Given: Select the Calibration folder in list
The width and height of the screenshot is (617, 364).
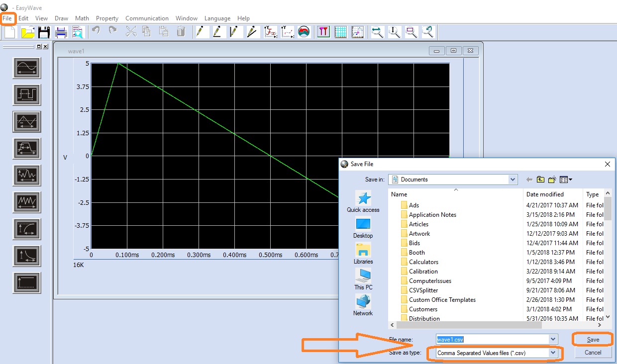Looking at the screenshot, I should [x=423, y=272].
